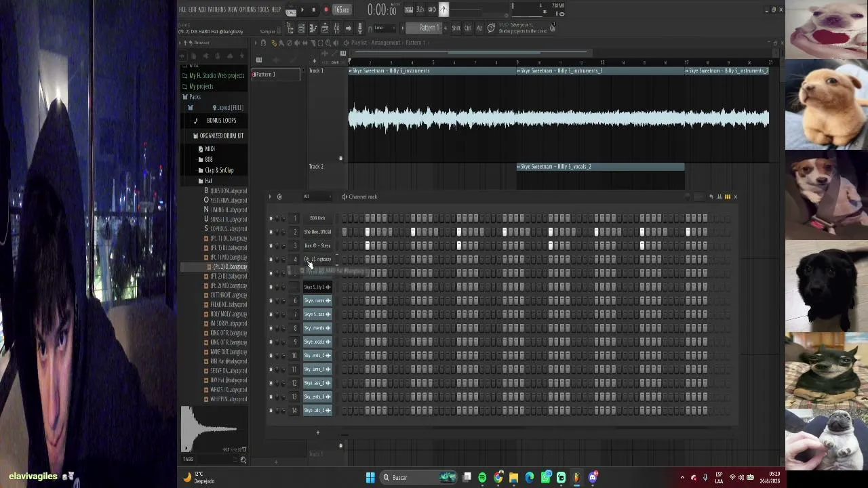Open the FILE menu
Viewport: 868px width, 488px height.
(x=182, y=9)
